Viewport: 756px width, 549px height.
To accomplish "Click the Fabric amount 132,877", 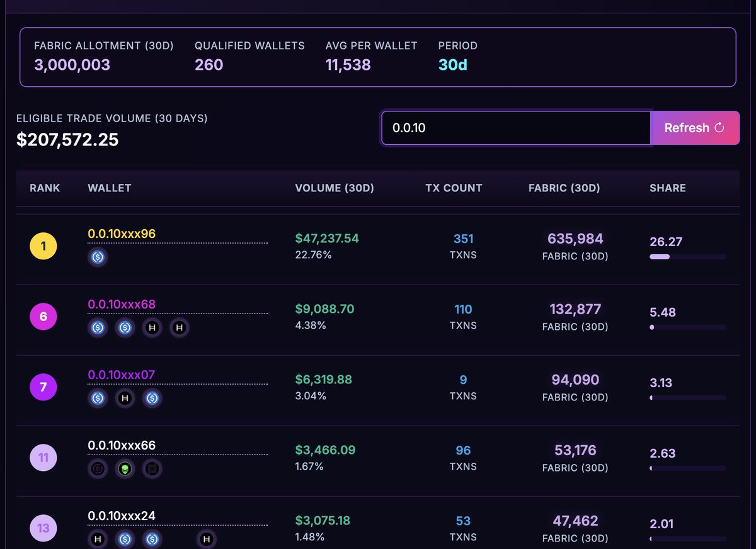I will tap(575, 309).
